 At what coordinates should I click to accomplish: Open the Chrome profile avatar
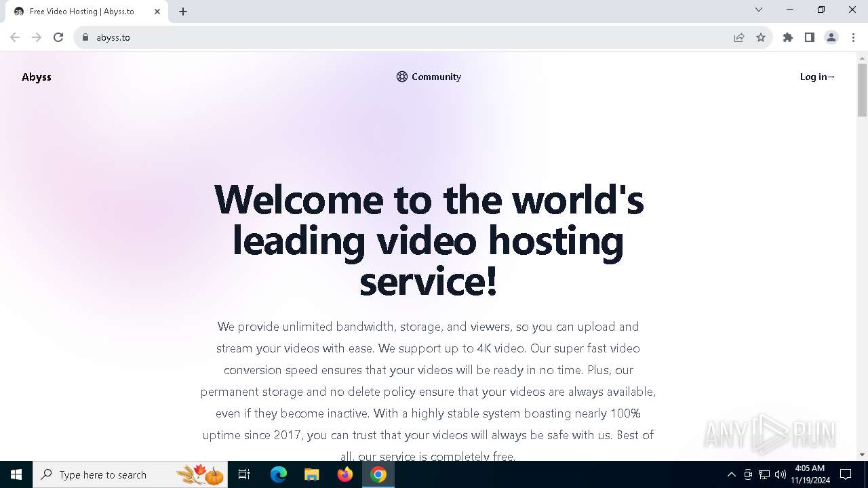click(x=831, y=37)
